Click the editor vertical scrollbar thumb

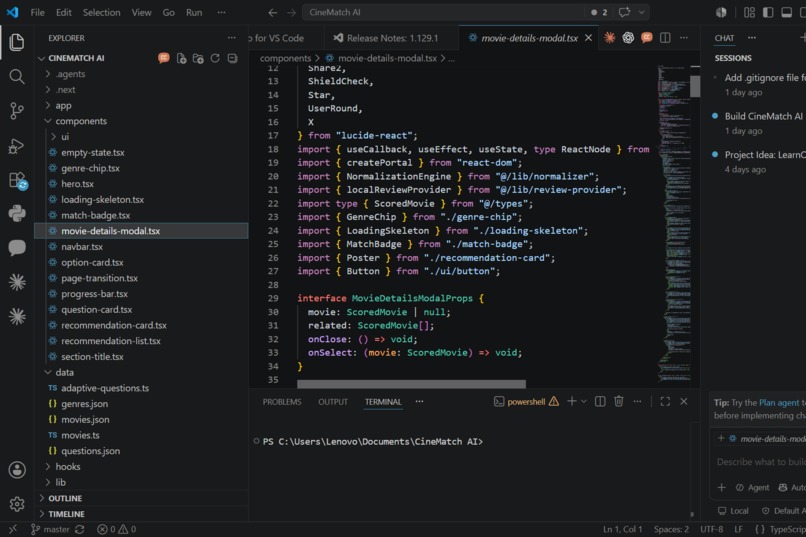tap(695, 86)
